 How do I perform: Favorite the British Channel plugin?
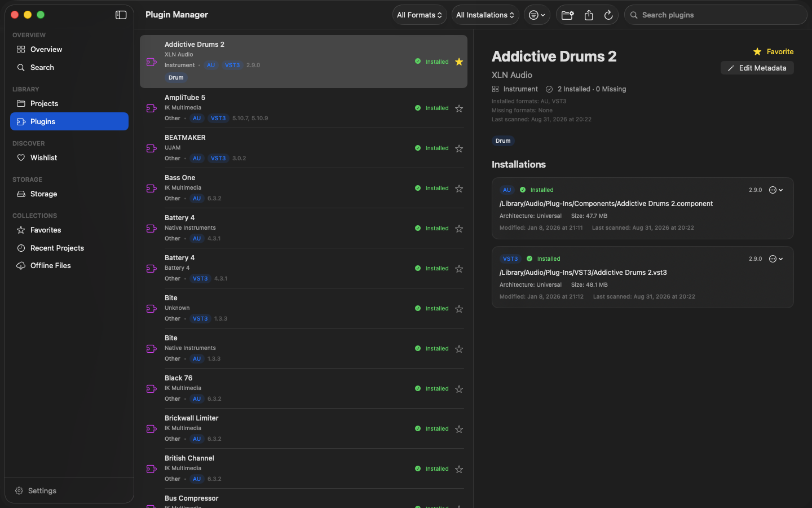[459, 469]
